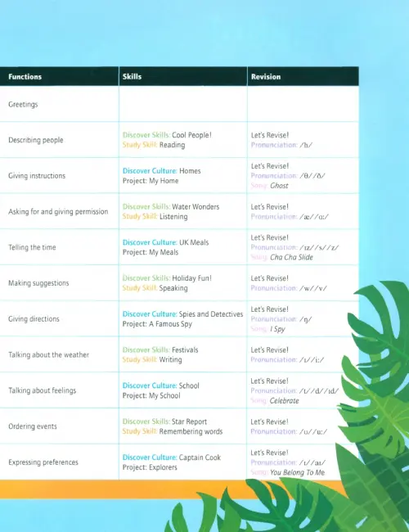Viewport: 409px width, 532px height.
Task: Select the Telling the time entry
Action: coord(32,247)
